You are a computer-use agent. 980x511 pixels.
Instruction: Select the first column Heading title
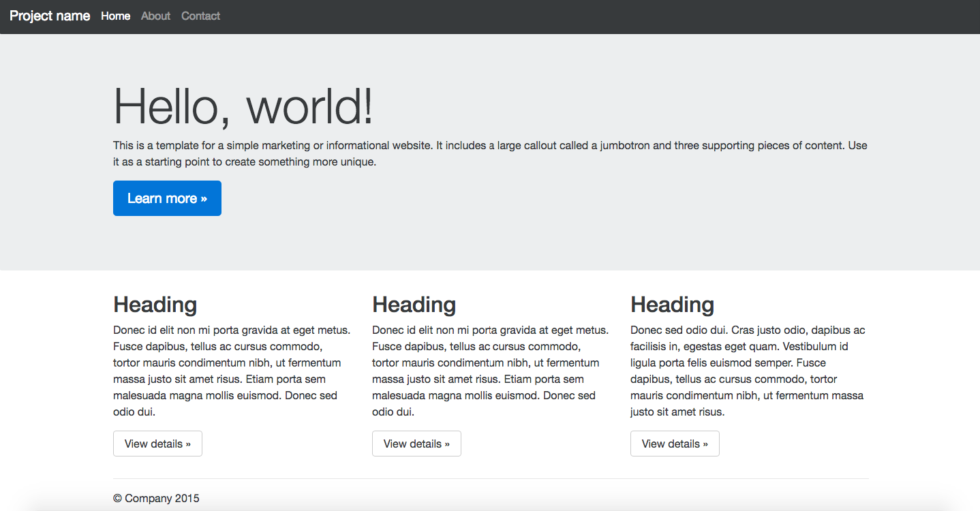[x=155, y=305]
